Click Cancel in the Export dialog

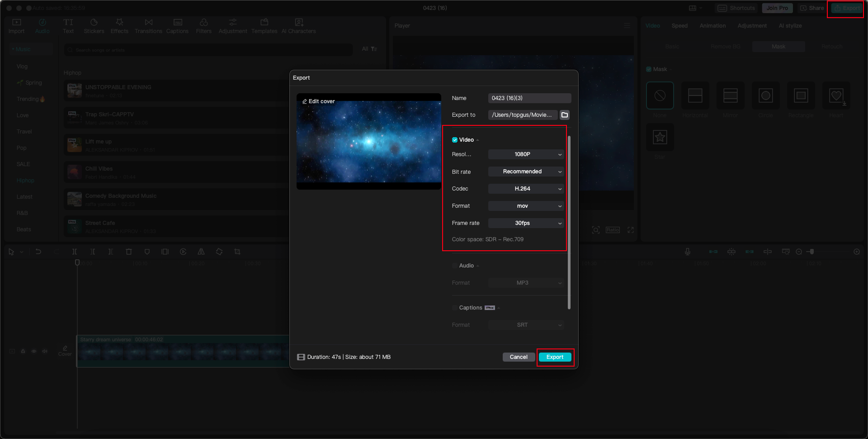[519, 357]
